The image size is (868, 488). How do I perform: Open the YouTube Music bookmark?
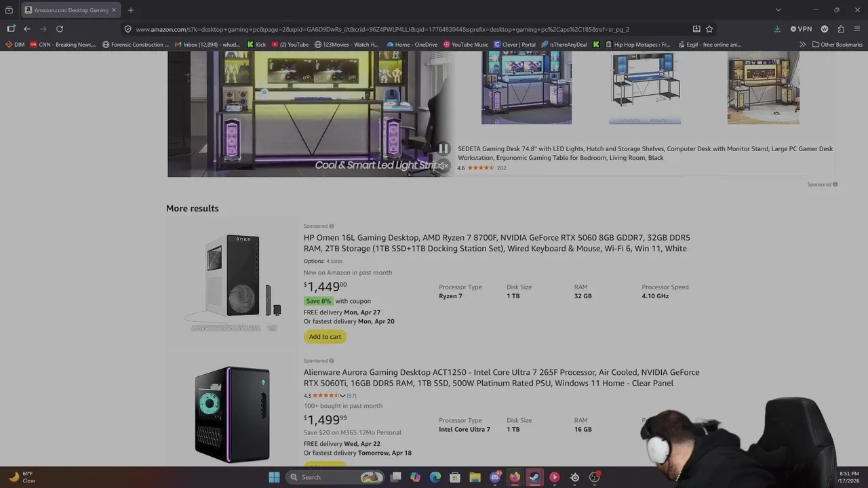466,45
